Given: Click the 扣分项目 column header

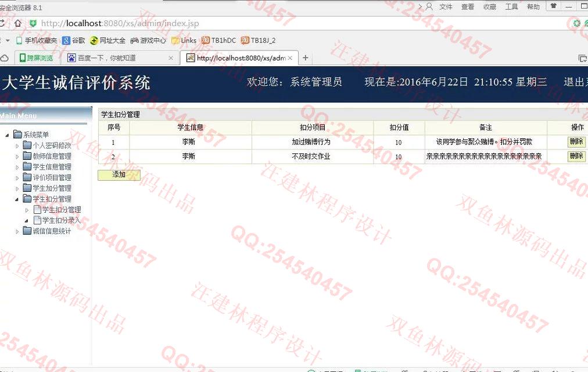Looking at the screenshot, I should 313,127.
